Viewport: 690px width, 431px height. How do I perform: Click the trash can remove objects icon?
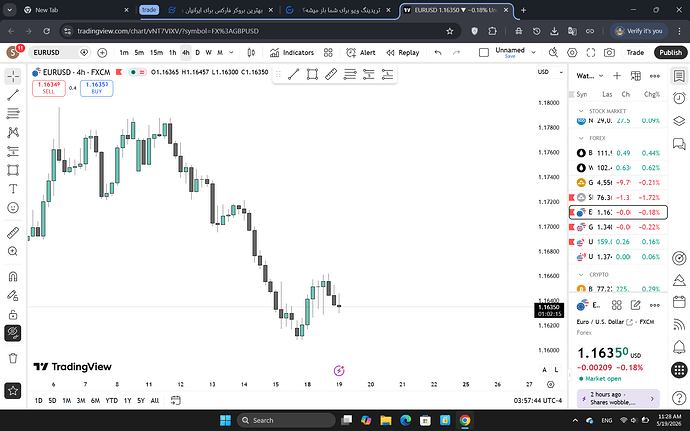13,358
